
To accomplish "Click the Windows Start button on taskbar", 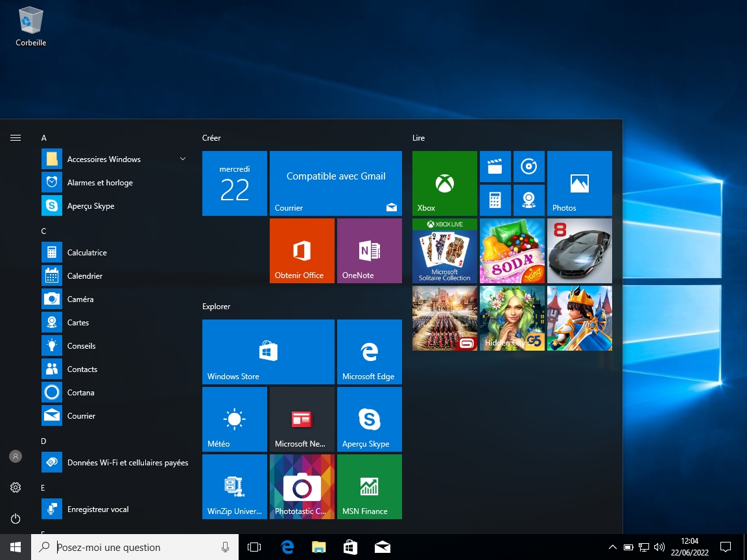I will pos(16,547).
